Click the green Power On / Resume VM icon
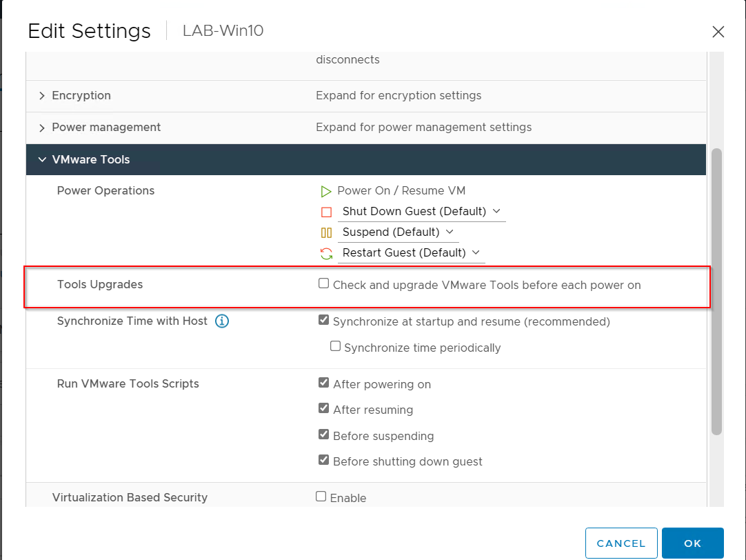Screen dimensions: 746x560 [325, 191]
